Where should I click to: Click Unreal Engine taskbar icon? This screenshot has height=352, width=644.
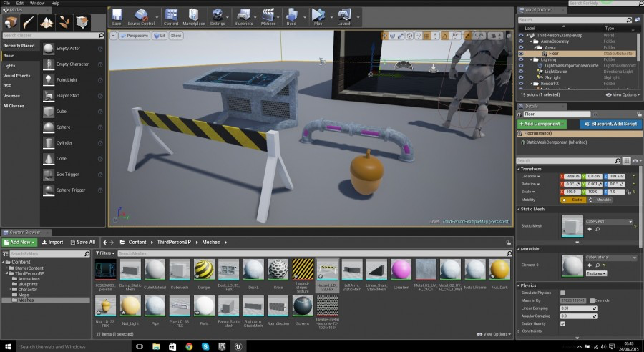pos(238,346)
